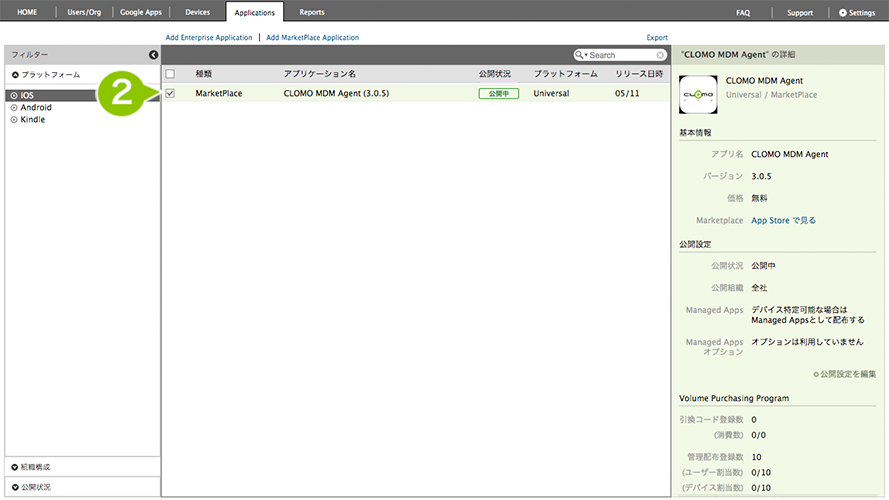The image size is (889, 500).
Task: Uncheck the CLOMO MDM Agent row checkbox
Action: pyautogui.click(x=170, y=94)
